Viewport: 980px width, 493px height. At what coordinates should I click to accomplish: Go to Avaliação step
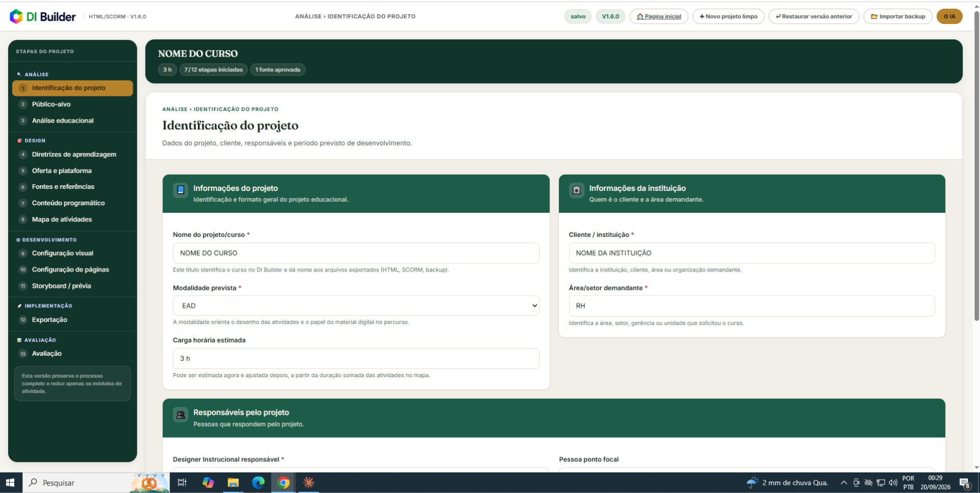[x=72, y=353]
